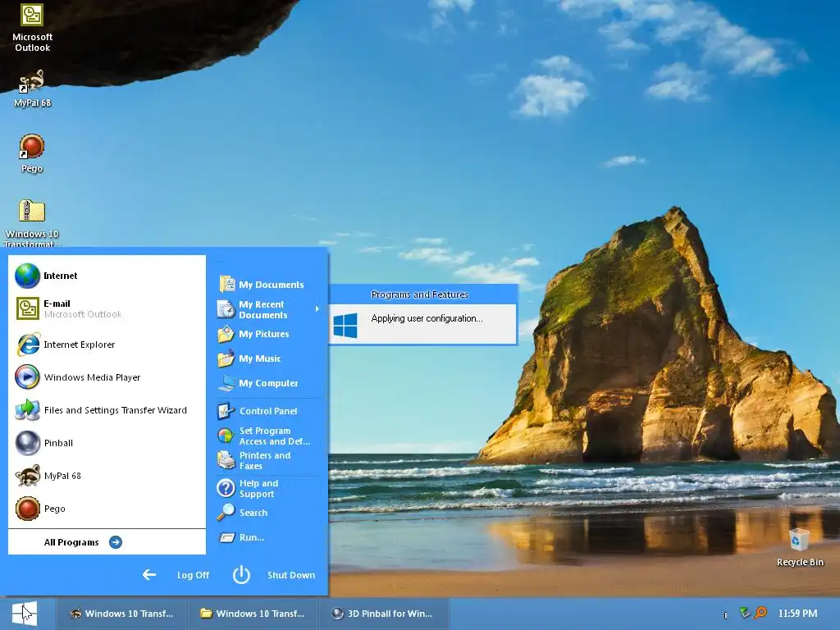Click the green tray icon beside the magnifier
The image size is (840, 630).
[745, 612]
